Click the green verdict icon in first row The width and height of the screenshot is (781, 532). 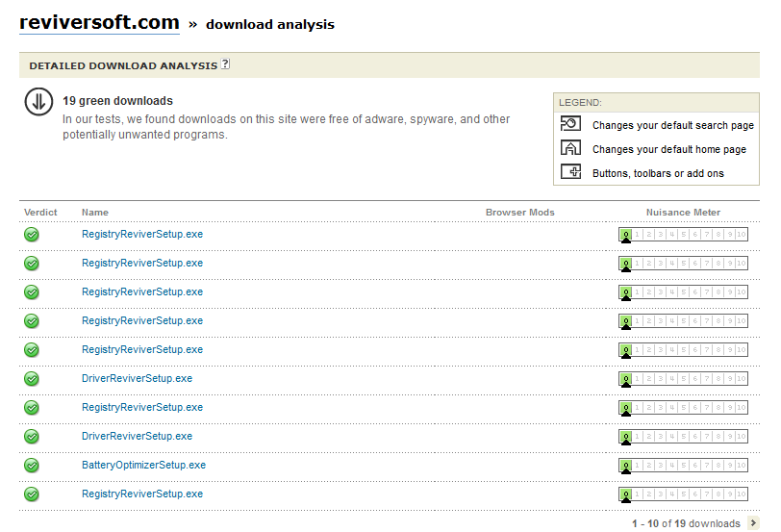32,235
